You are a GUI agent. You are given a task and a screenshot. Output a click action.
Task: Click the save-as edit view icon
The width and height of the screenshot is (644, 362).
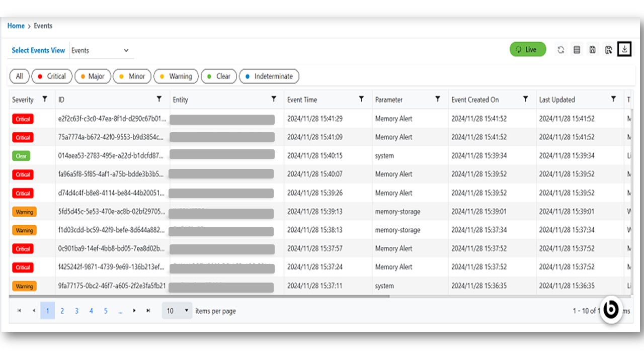pyautogui.click(x=608, y=50)
